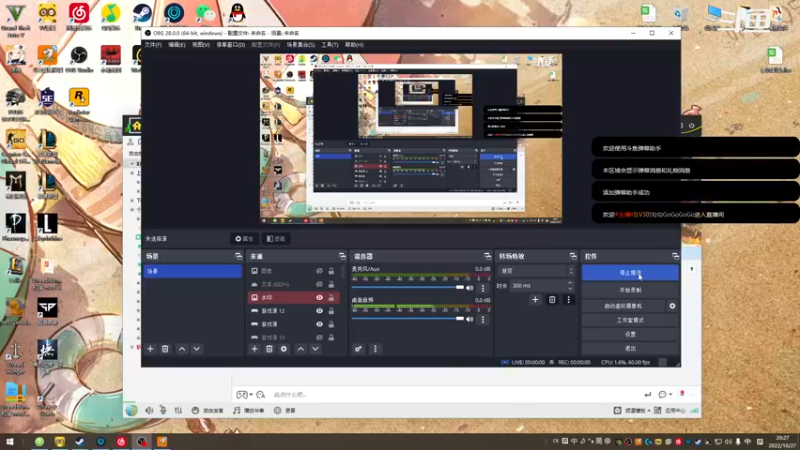
Task: Enable 工作室模式 studio mode
Action: [630, 320]
